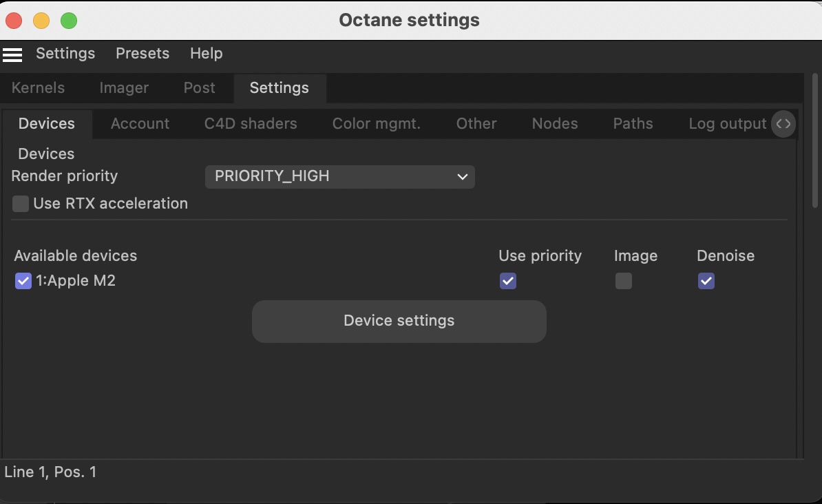Screen dimensions: 822x504
Task: Open the Help menu
Action: point(207,54)
